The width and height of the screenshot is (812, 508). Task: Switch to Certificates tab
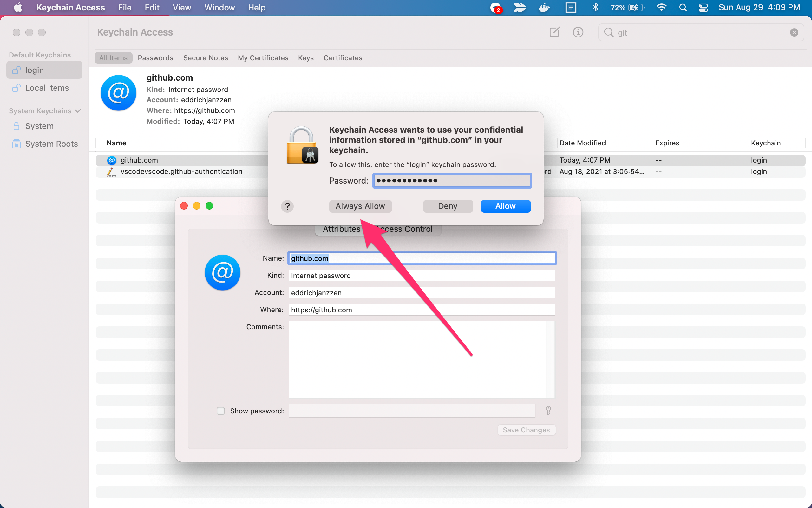coord(343,58)
